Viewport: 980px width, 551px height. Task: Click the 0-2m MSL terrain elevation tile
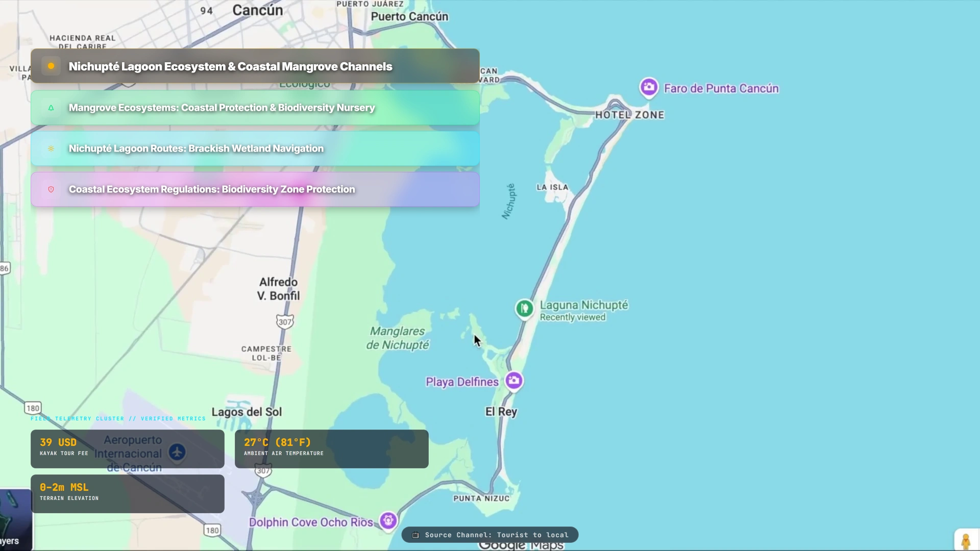coord(128,494)
